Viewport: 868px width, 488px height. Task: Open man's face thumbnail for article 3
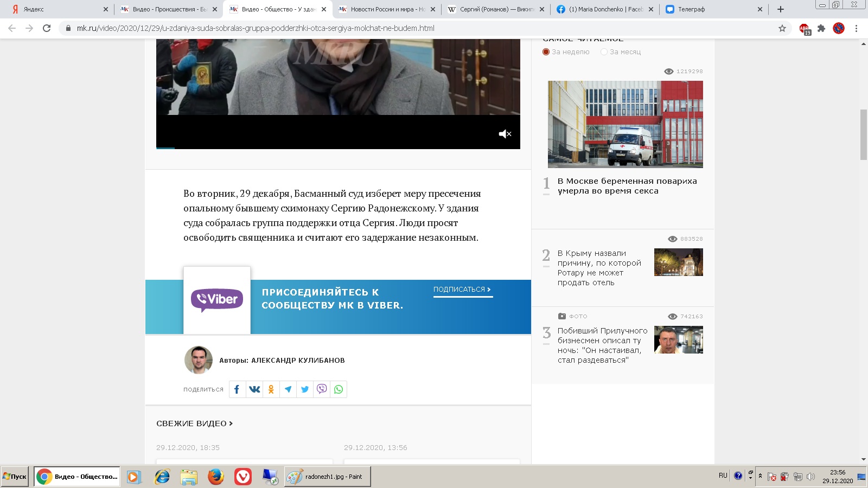[x=679, y=339]
